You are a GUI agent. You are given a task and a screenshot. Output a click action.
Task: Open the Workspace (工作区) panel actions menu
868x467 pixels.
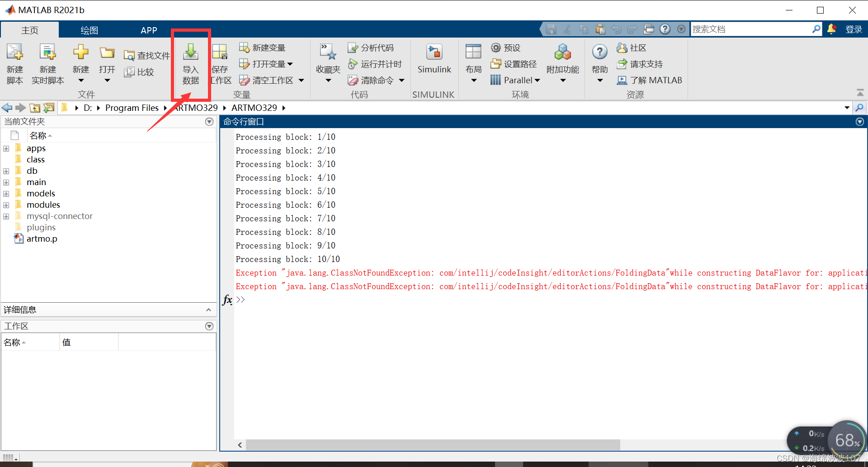pyautogui.click(x=209, y=326)
